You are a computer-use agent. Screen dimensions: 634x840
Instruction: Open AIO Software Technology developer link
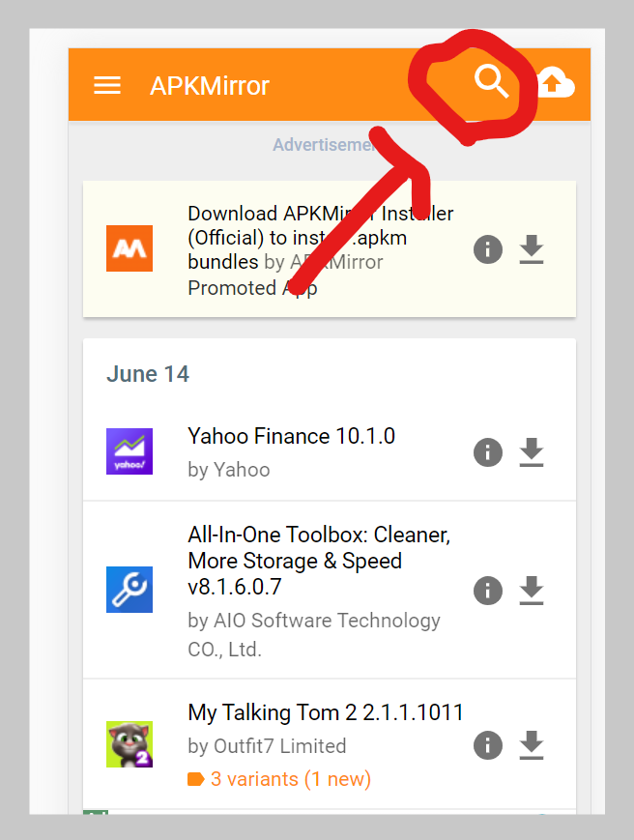314,635
